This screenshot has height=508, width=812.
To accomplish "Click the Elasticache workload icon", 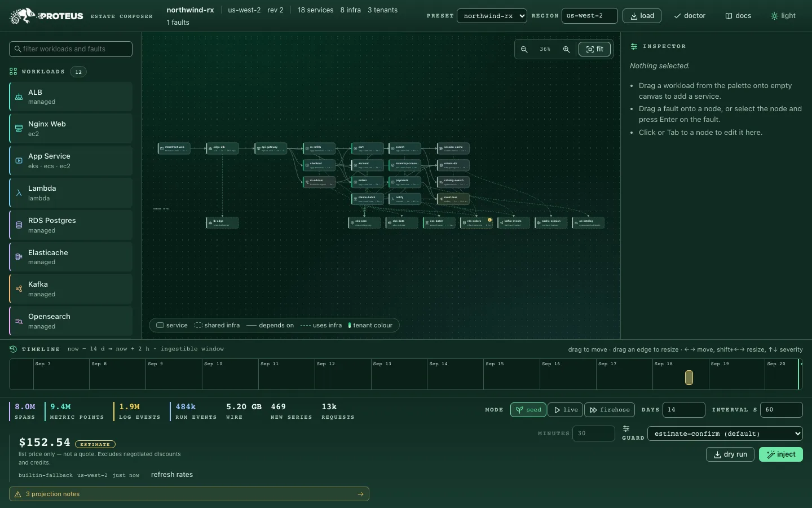I will pos(19,257).
